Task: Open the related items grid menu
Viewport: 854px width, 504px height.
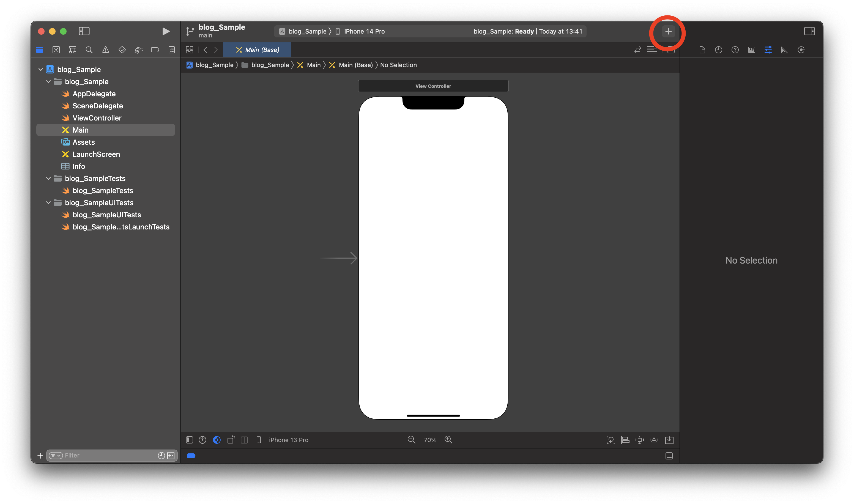Action: [x=190, y=50]
